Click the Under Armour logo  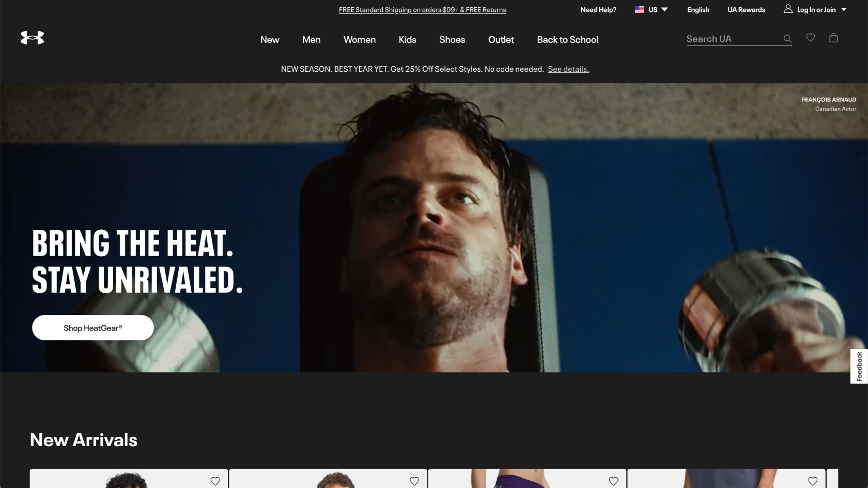coord(32,38)
